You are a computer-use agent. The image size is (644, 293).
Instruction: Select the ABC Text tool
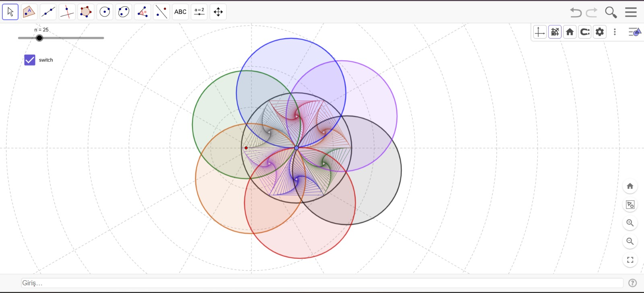click(180, 12)
